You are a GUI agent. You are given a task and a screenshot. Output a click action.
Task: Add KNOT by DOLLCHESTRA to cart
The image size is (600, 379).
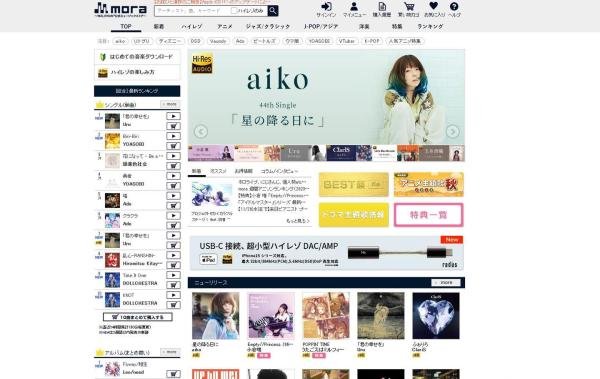(173, 305)
